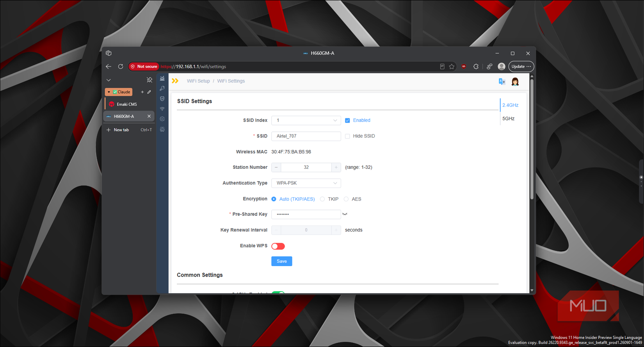Open the gear settings icon in router sidebar
Viewport: 644px width, 347px height.
click(x=162, y=119)
